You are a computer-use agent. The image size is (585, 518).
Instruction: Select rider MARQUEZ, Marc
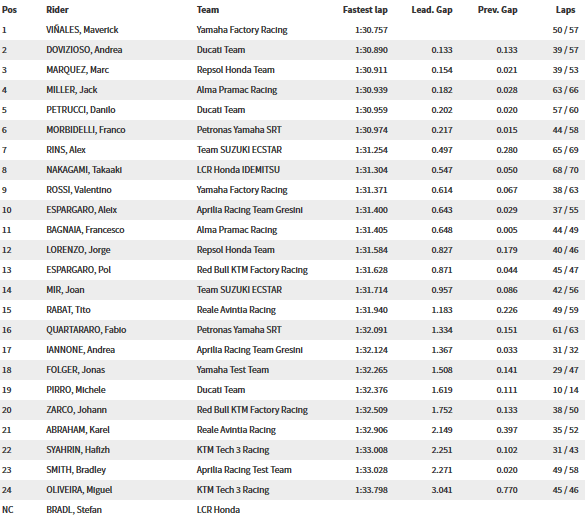78,70
